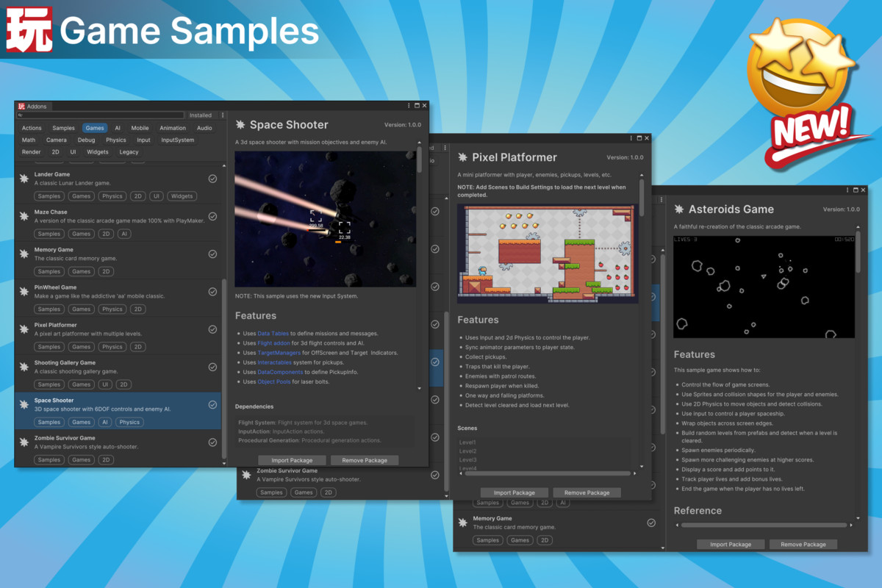Toggle the Maze Chase installed checkmark
This screenshot has height=588, width=882.
pos(212,216)
